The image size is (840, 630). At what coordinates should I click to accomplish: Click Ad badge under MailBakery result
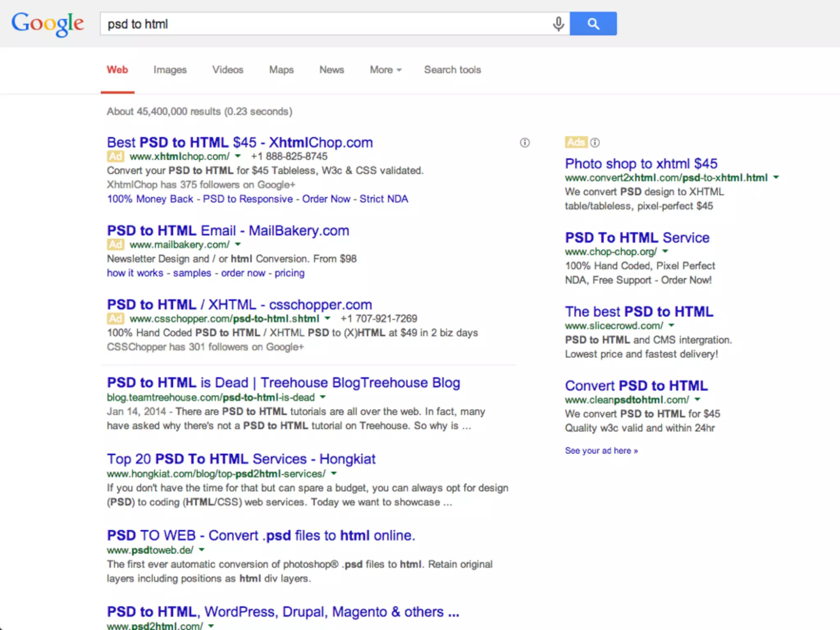(115, 244)
